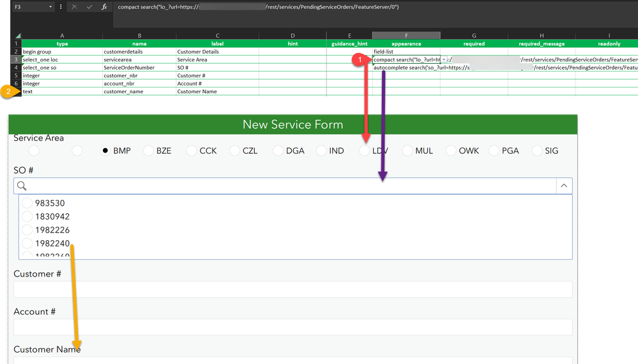Click inside the Account # input field
Screen dimensions: 638x364
(293, 327)
